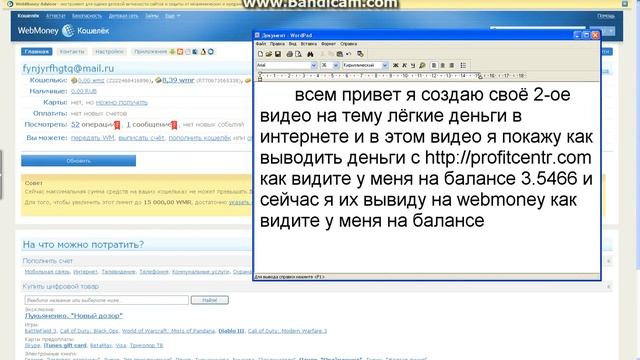Center text in WordPad
Image resolution: width=640 pixels, height=360 pixels.
click(442, 65)
